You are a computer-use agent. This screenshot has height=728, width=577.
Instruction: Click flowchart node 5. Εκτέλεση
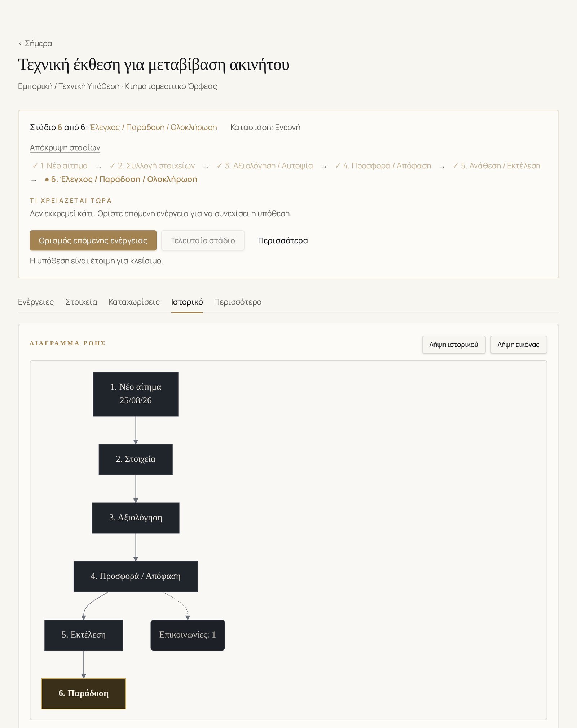point(84,635)
